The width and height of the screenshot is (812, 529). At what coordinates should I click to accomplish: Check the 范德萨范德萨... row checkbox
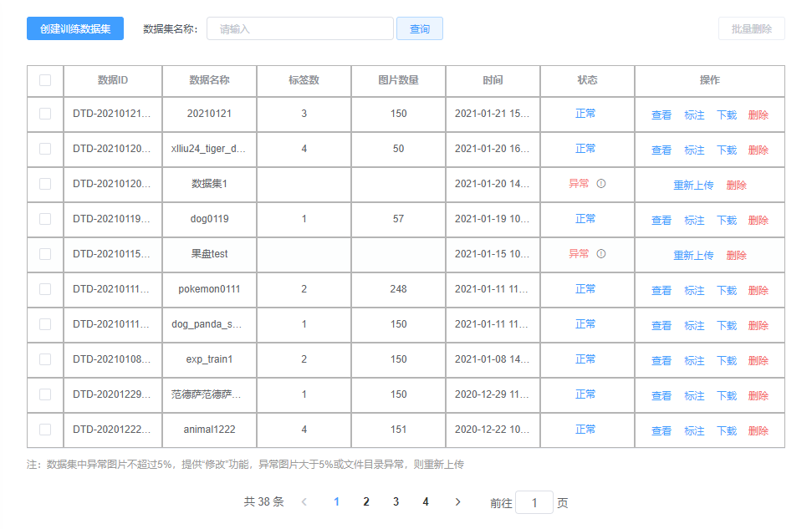click(45, 395)
